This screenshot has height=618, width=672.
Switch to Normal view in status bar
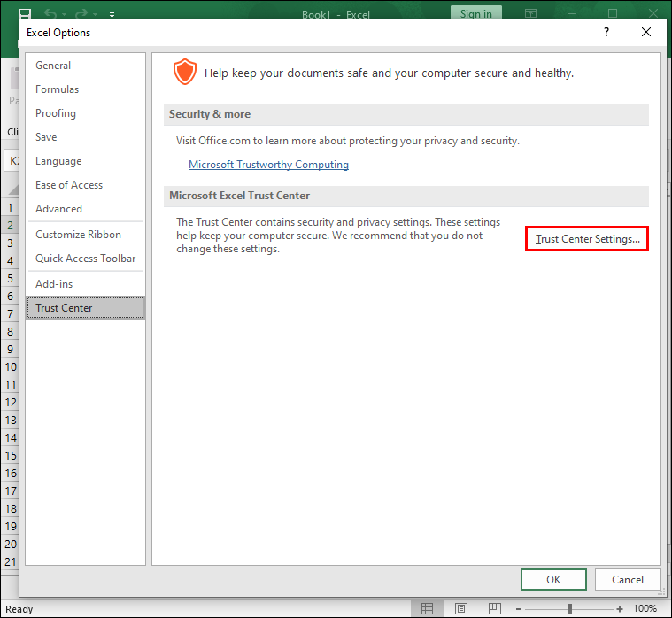point(427,608)
